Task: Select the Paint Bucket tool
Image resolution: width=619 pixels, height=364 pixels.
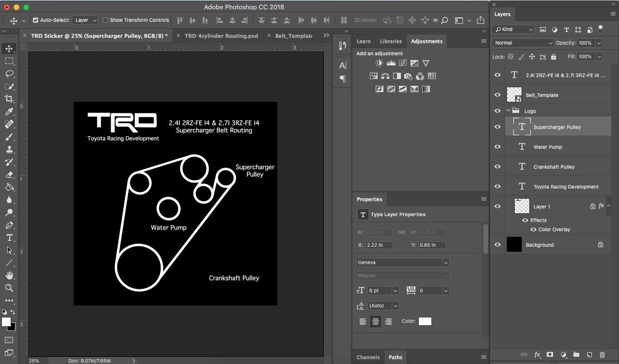Action: coord(9,187)
